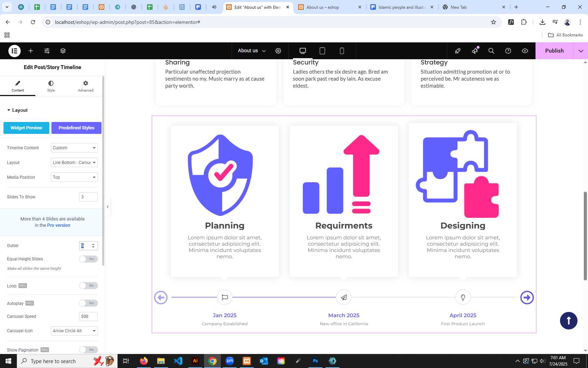The width and height of the screenshot is (588, 368).
Task: Open Illustrator from the taskbar
Action: [195, 361]
